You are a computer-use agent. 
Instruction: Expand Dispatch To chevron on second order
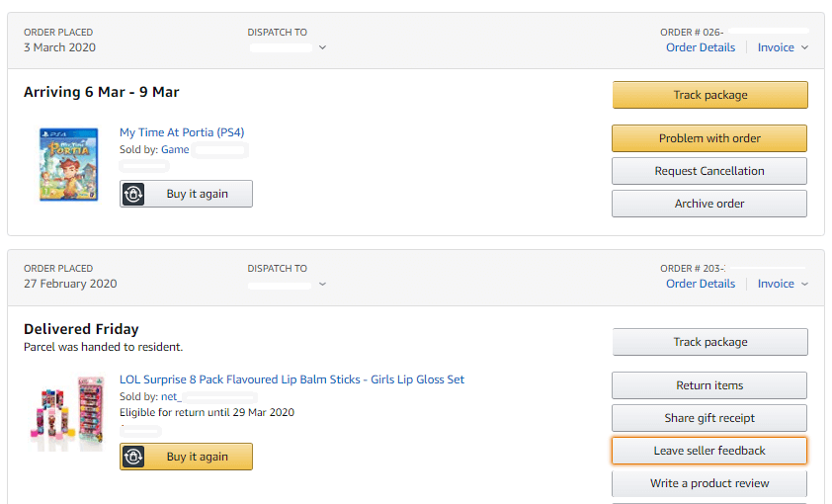(323, 285)
